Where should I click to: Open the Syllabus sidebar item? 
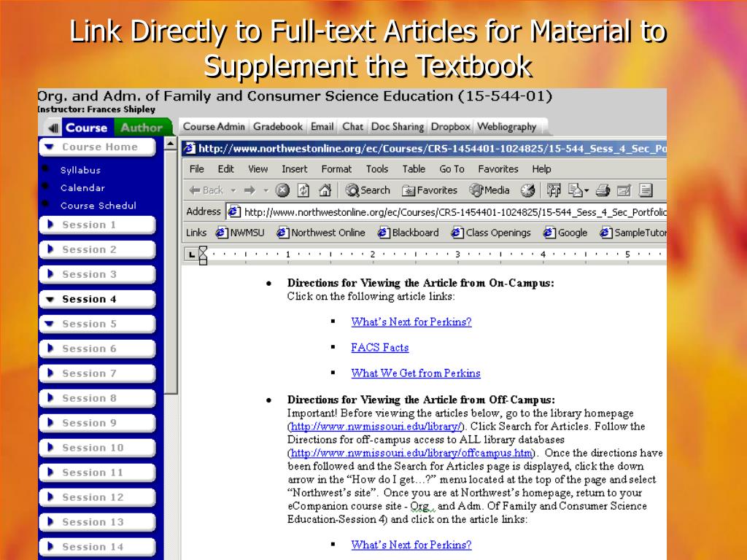click(x=80, y=170)
